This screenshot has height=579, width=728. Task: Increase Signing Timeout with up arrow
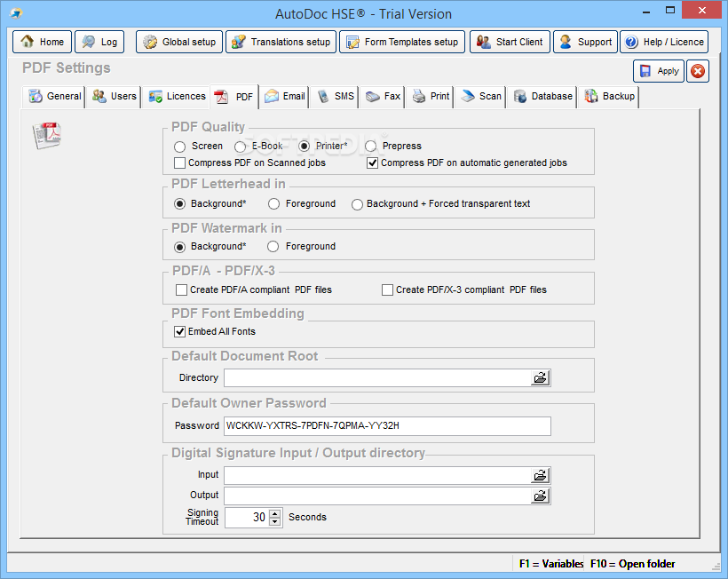[x=275, y=513]
